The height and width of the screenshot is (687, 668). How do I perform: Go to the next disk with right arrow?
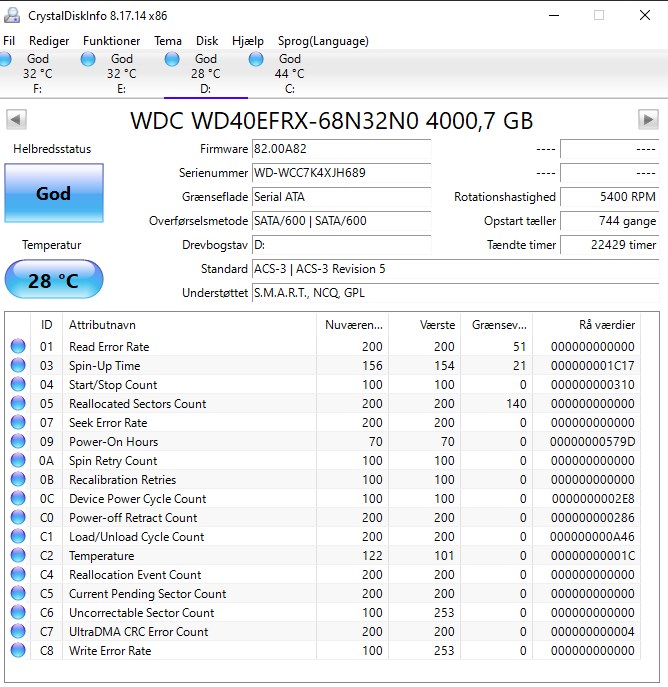[x=648, y=120]
